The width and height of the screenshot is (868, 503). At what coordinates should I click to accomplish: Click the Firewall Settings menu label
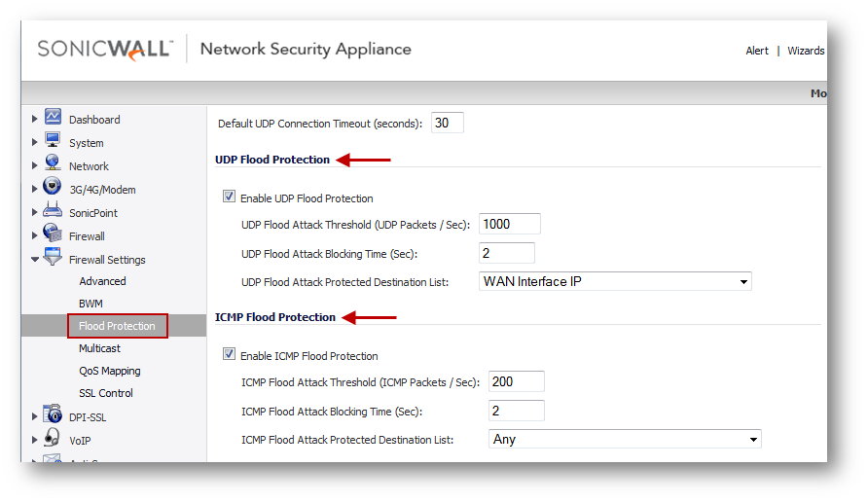click(x=107, y=260)
